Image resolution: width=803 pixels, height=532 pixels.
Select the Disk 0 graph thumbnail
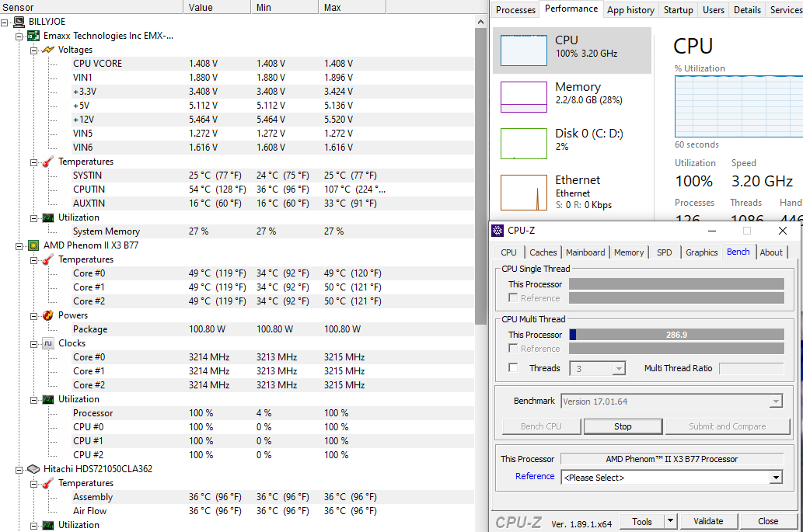pos(523,143)
